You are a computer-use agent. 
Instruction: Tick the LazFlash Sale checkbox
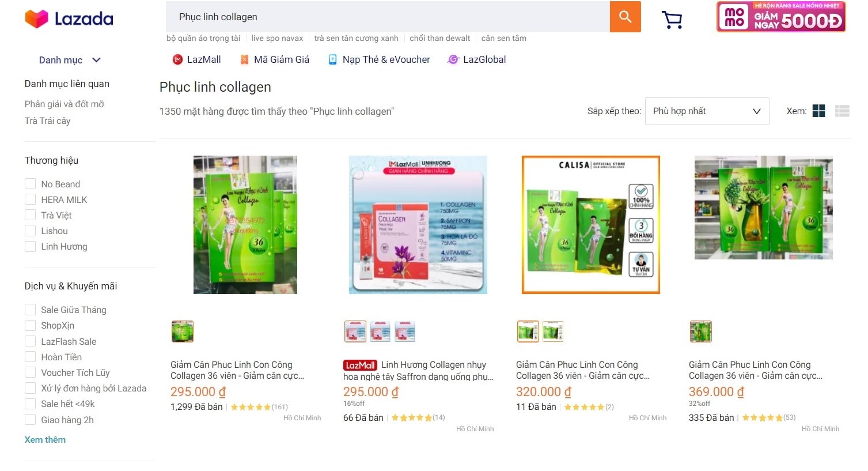coord(31,341)
